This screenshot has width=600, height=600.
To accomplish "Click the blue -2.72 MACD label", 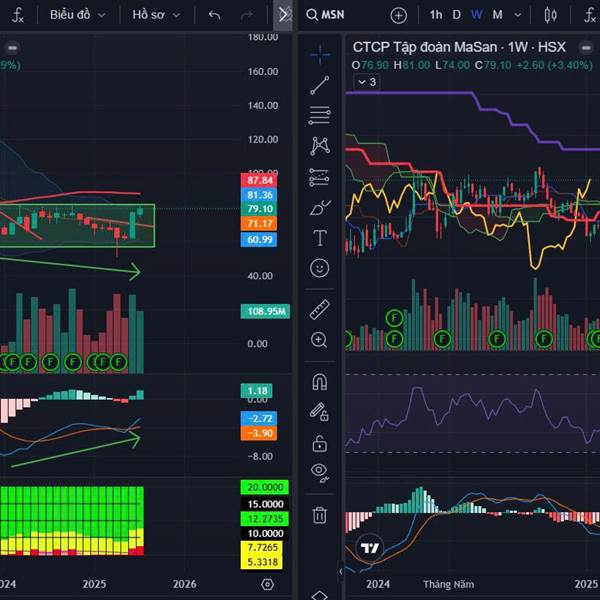I will (259, 419).
